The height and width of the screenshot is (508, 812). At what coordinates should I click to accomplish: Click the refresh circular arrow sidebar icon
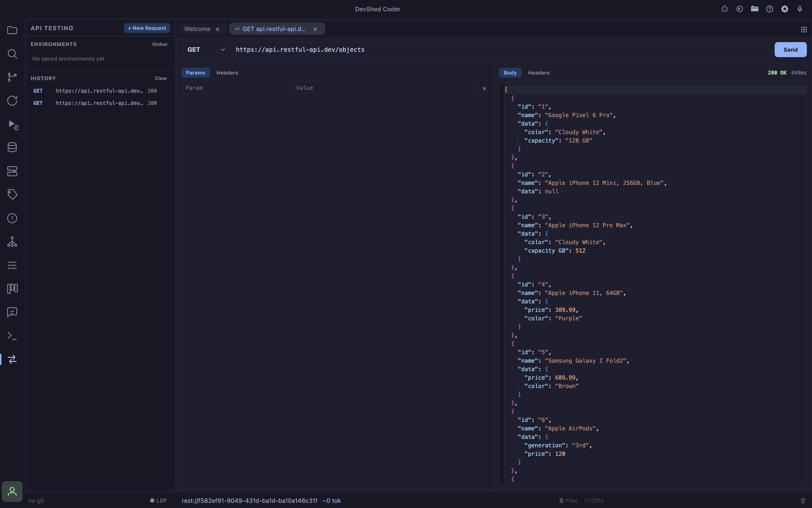12,100
